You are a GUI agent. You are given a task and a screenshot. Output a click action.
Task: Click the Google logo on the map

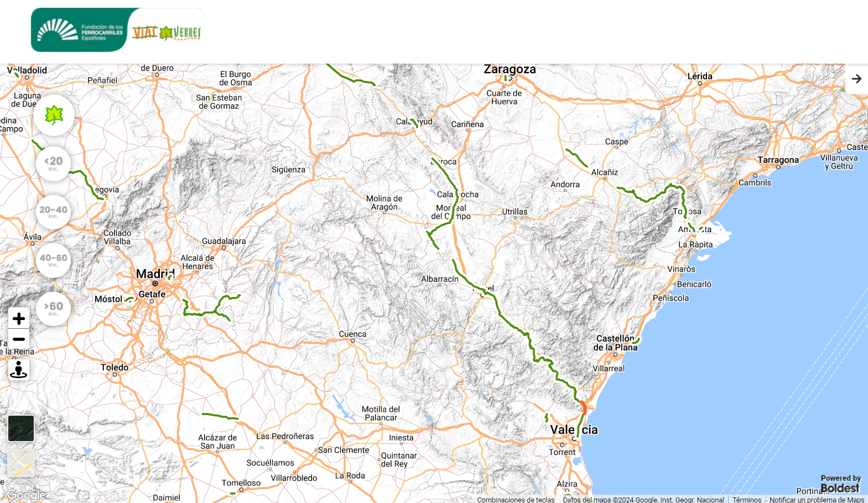click(x=26, y=495)
